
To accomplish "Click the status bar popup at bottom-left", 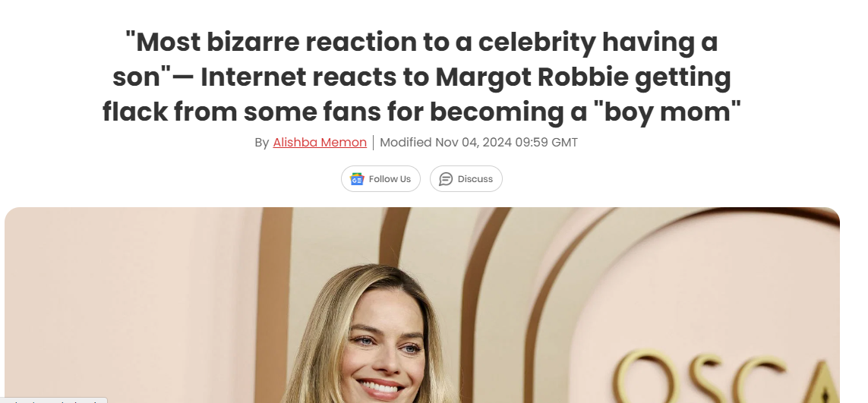I will pos(53,399).
